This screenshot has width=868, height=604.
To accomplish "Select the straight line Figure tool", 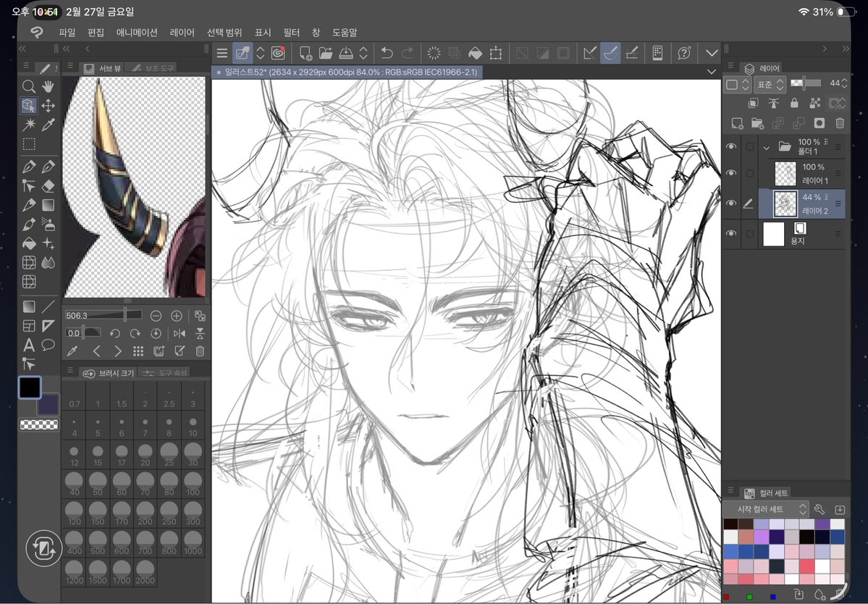I will [x=49, y=306].
